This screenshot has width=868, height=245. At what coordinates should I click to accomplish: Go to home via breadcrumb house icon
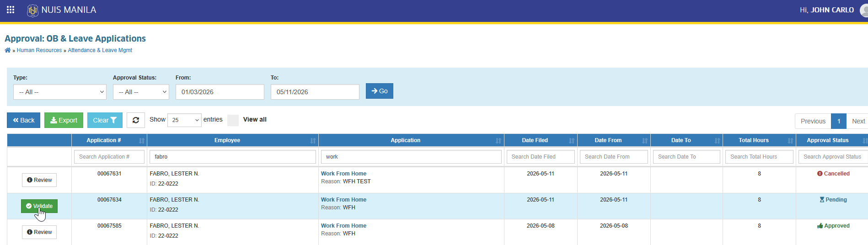tap(8, 50)
